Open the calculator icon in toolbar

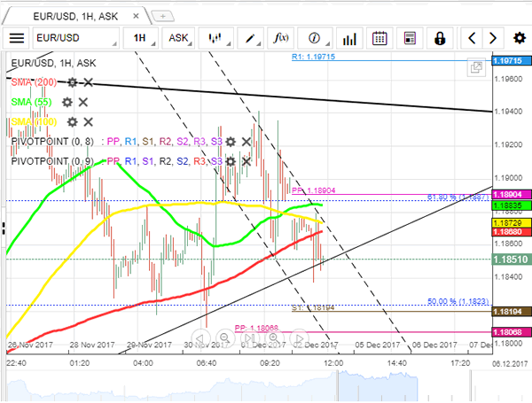tap(410, 38)
